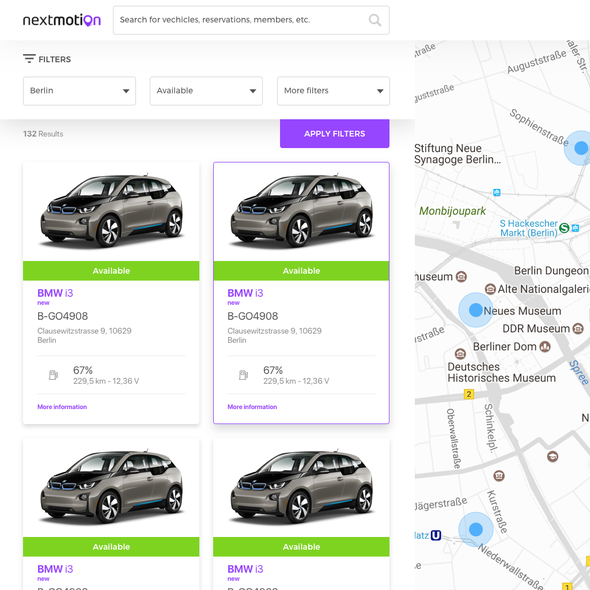Click the Alte Nationalgalerie map icon
590x590 pixels.
[x=490, y=289]
